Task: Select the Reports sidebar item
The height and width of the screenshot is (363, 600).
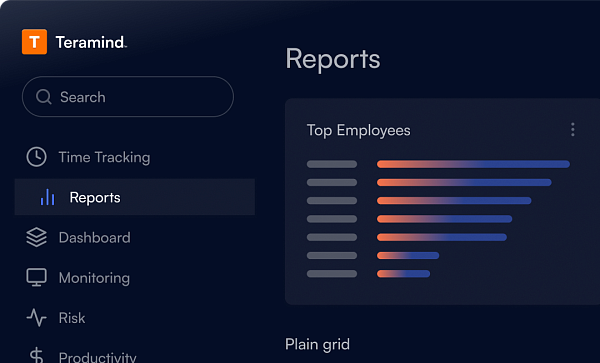Action: pos(135,197)
